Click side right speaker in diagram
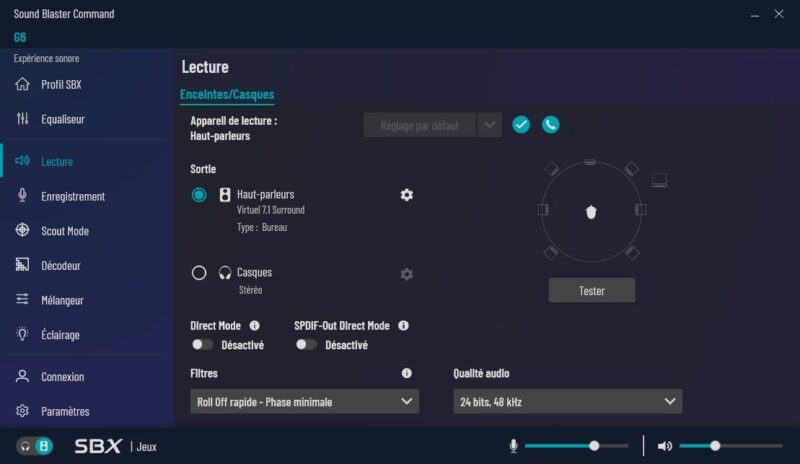This screenshot has height=464, width=800. 641,210
